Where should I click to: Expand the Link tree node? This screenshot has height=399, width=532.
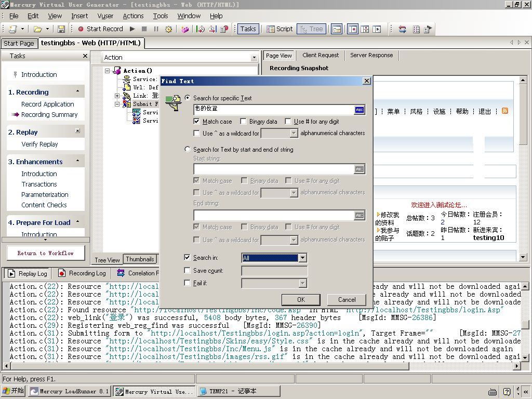coord(117,96)
